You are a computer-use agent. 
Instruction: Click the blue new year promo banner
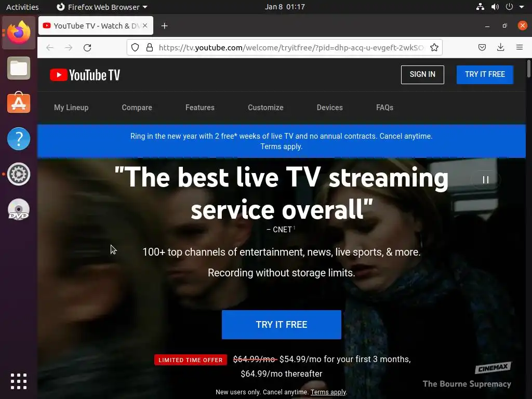(281, 141)
